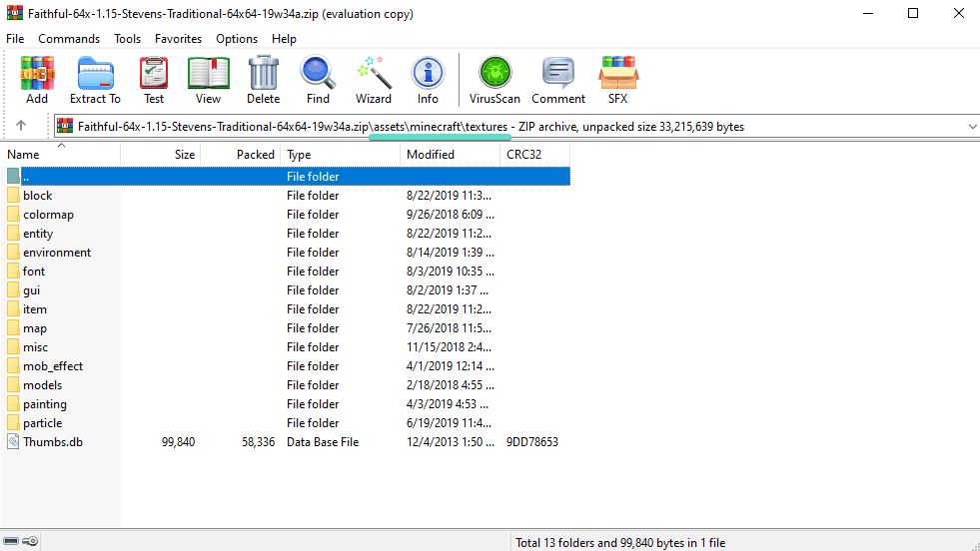Maximize the WinRAR window
This screenshot has height=551, width=980.
[913, 13]
